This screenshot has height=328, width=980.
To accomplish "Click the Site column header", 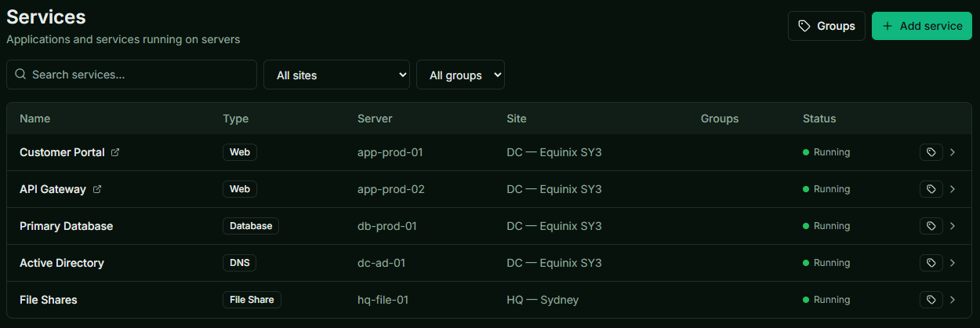I will tap(517, 118).
